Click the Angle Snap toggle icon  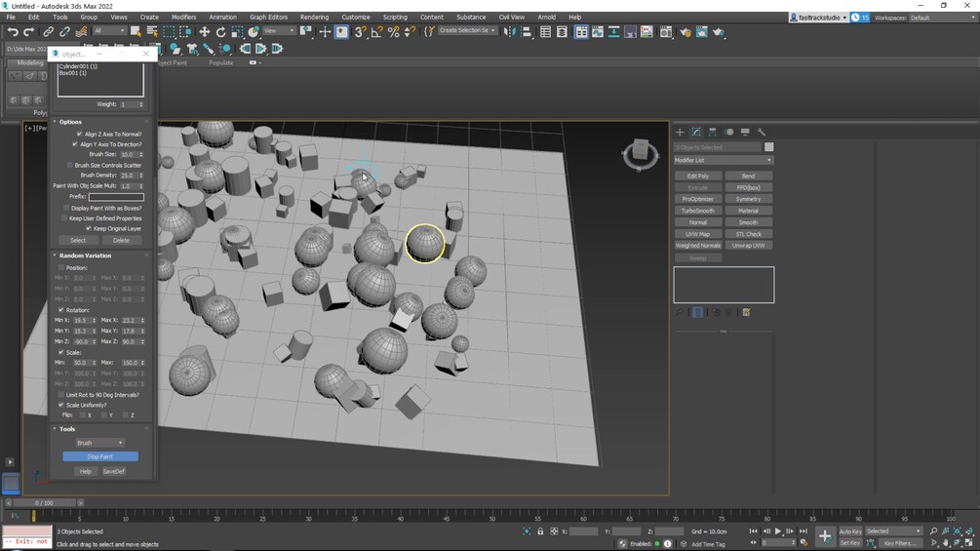tap(377, 31)
